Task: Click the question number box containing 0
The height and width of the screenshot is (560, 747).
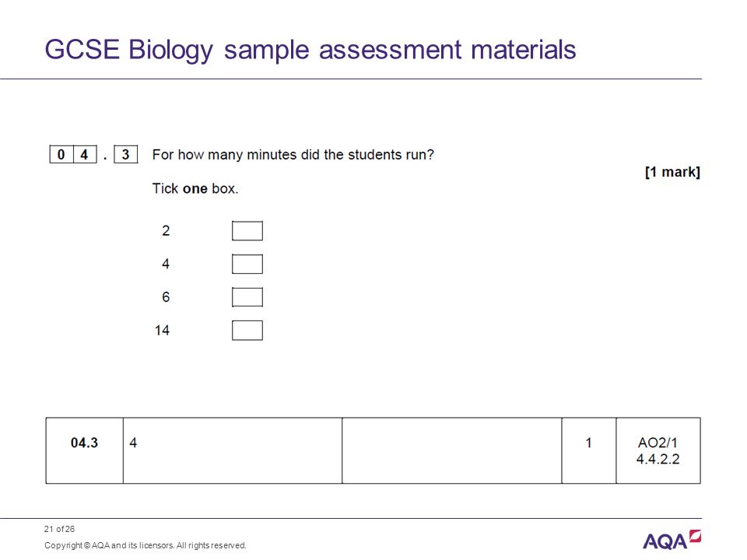Action: tap(61, 154)
